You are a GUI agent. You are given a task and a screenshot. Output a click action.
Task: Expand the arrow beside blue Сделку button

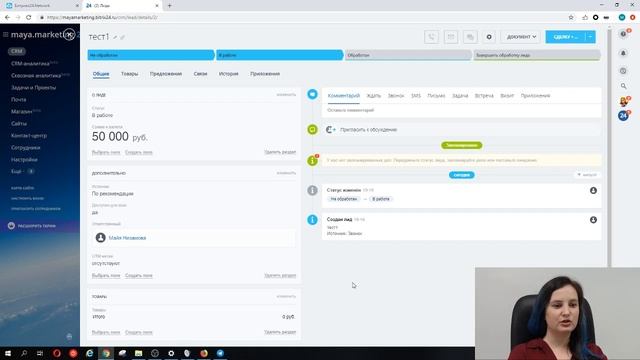(x=591, y=37)
